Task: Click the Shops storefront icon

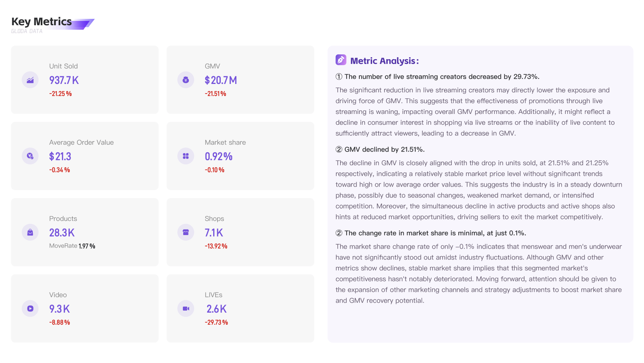Action: pyautogui.click(x=186, y=232)
